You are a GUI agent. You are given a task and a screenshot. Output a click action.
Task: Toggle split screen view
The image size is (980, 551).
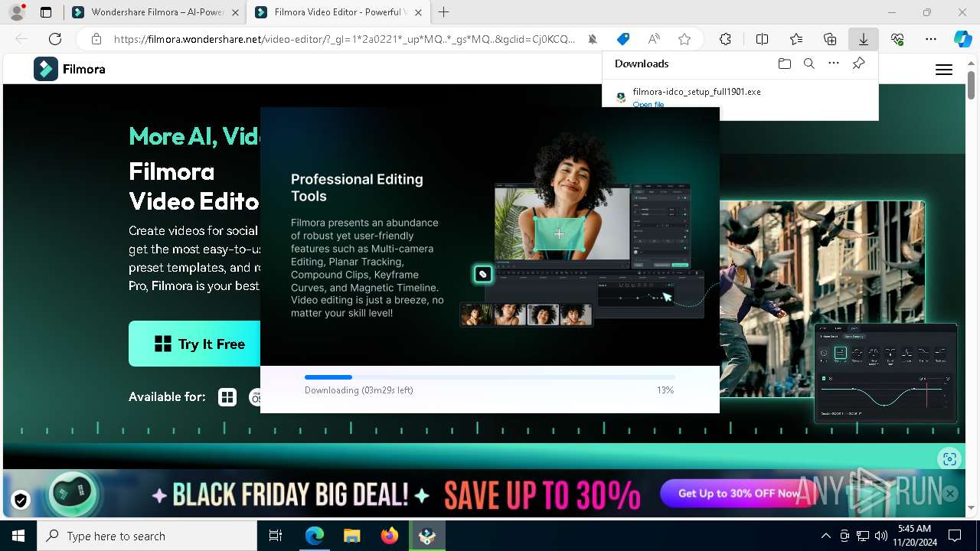762,39
